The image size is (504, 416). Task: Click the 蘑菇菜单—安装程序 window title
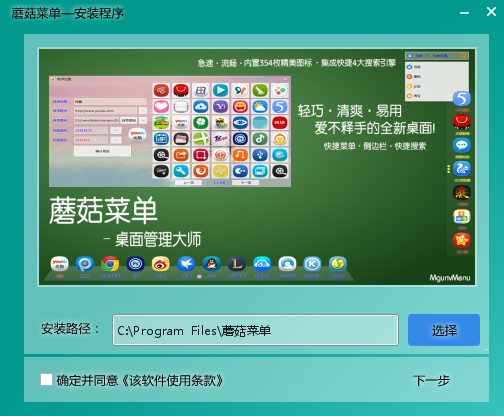68,13
